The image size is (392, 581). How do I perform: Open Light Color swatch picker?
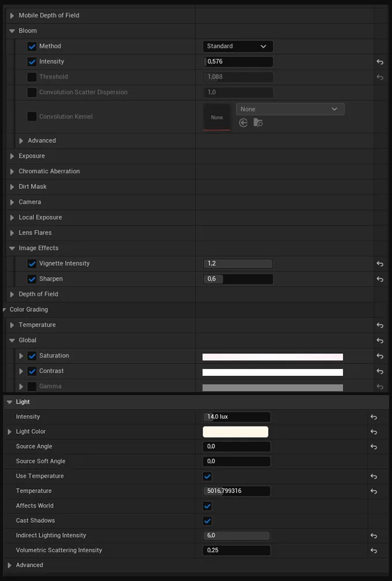[236, 432]
